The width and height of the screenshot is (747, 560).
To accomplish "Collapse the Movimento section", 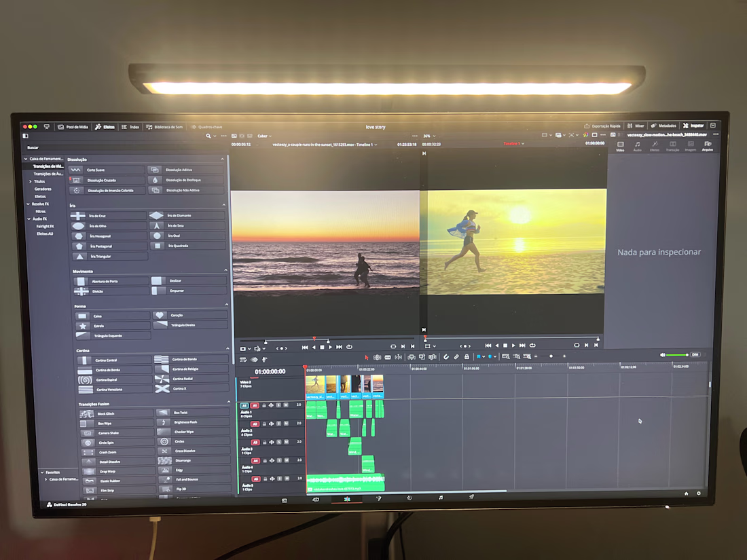I will point(225,270).
